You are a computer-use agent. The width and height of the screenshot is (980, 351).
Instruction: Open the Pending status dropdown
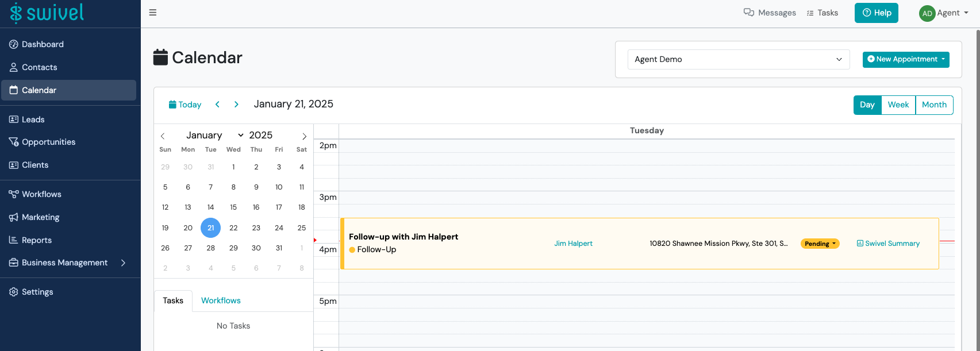coord(820,244)
